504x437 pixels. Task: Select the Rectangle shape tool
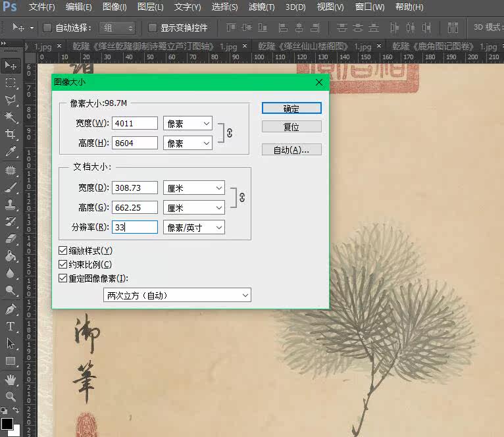pos(11,361)
